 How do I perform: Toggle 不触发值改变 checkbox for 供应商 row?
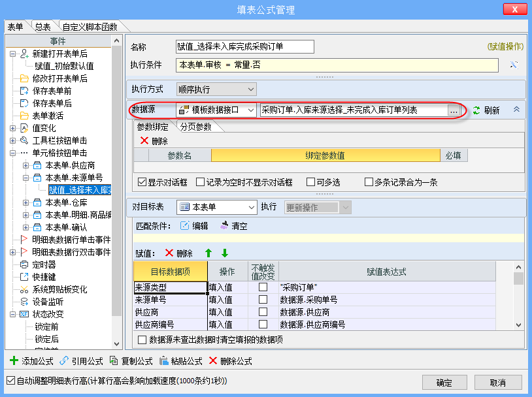point(263,312)
